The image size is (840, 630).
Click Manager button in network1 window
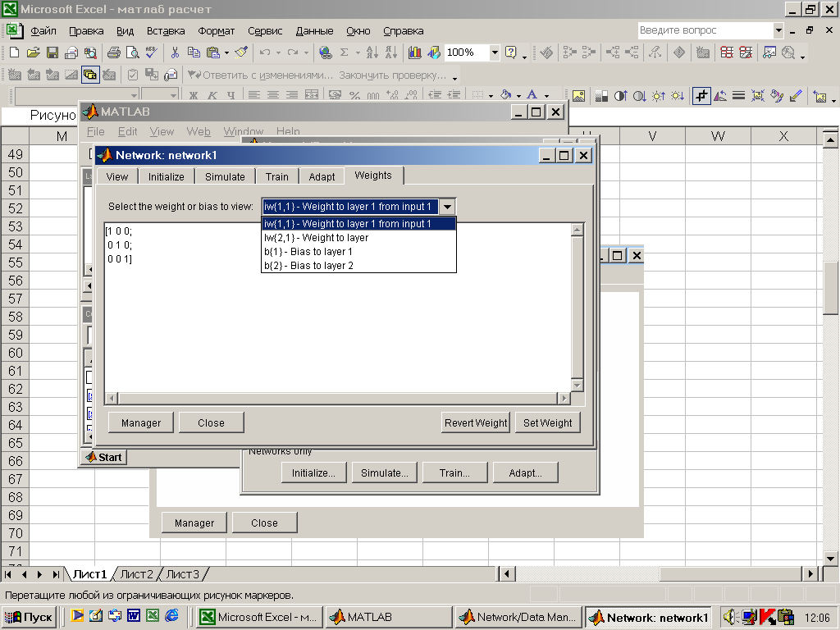coord(141,422)
